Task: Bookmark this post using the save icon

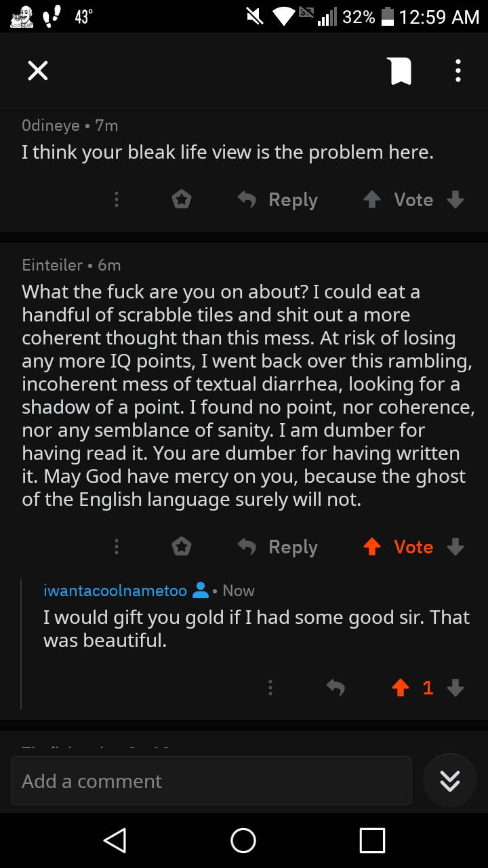Action: pyautogui.click(x=399, y=71)
